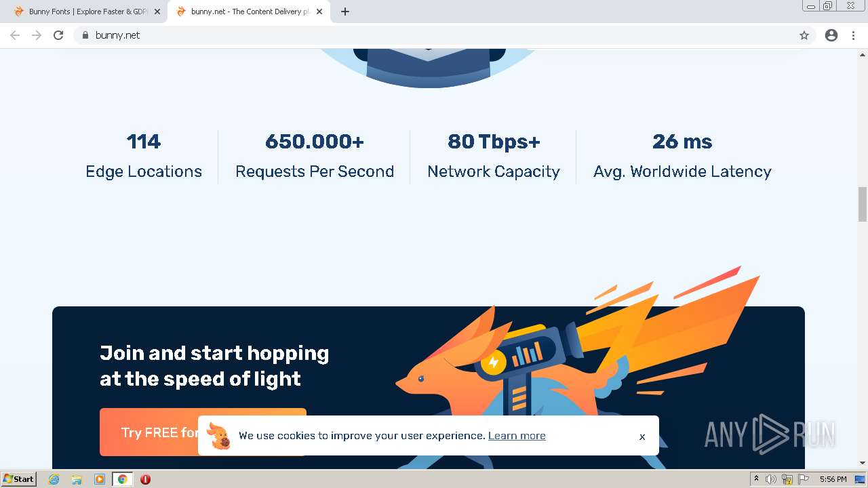This screenshot has height=488, width=868.
Task: Open the volume speaker tray icon
Action: 771,479
